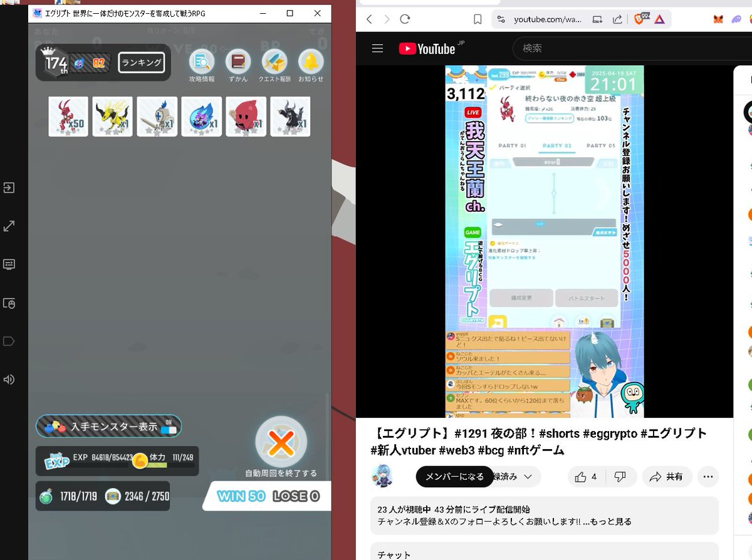Reload the YouTube page
The image size is (752, 560).
pos(405,19)
